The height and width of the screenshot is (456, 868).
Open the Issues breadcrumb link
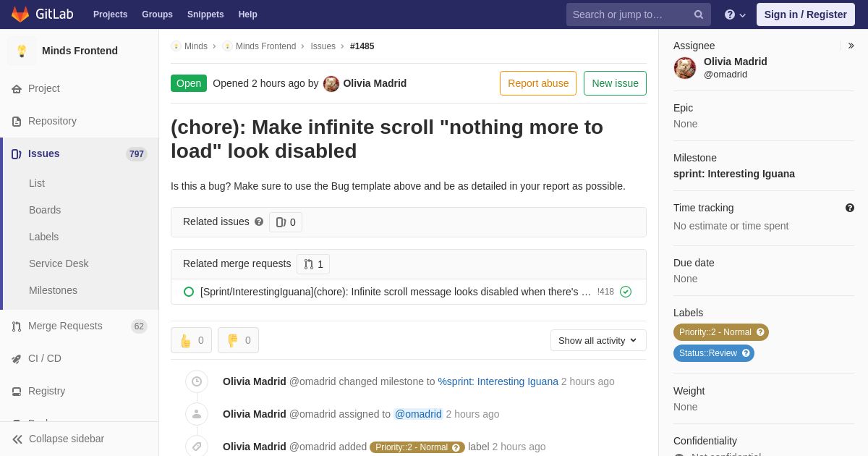point(323,46)
